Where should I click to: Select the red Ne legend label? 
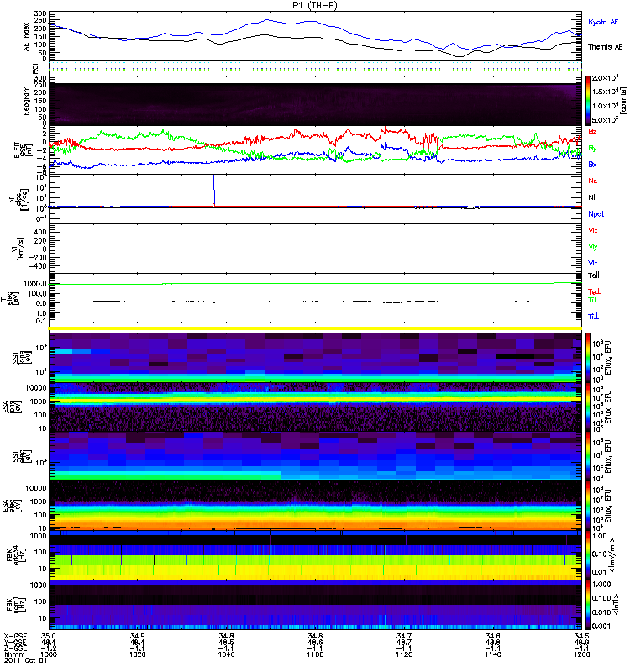tap(592, 181)
